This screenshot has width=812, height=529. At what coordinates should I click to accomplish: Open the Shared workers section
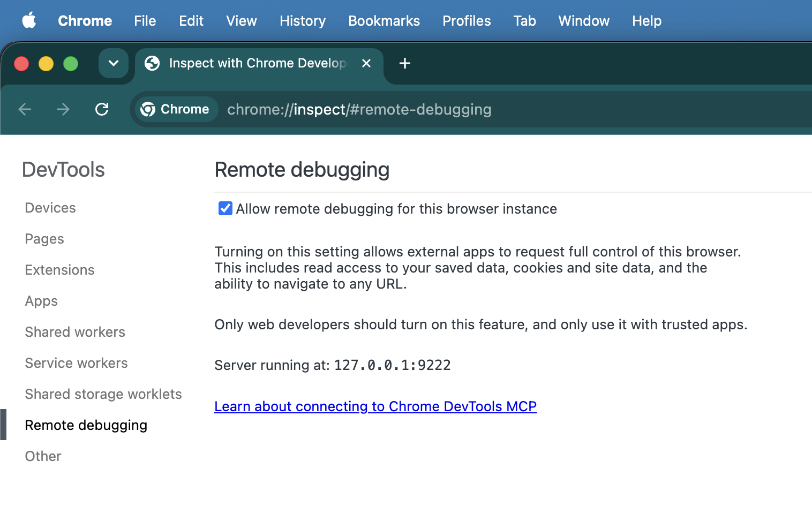tap(75, 332)
